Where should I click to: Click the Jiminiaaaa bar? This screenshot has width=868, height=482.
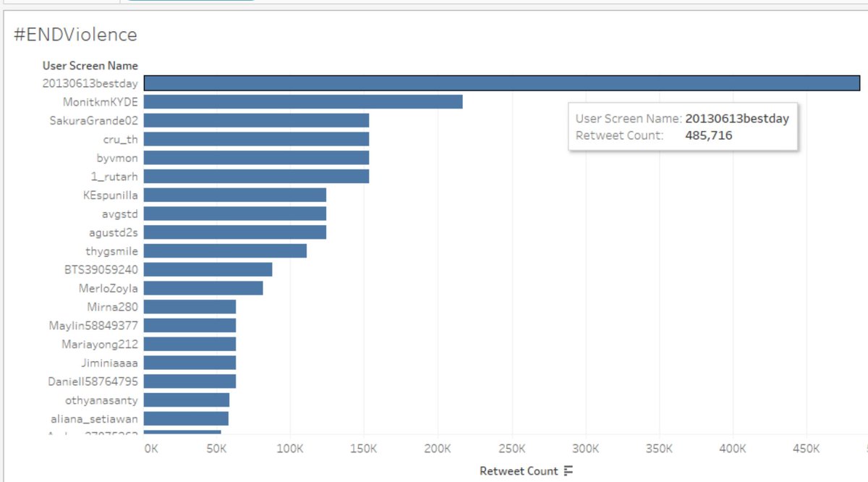click(x=190, y=363)
